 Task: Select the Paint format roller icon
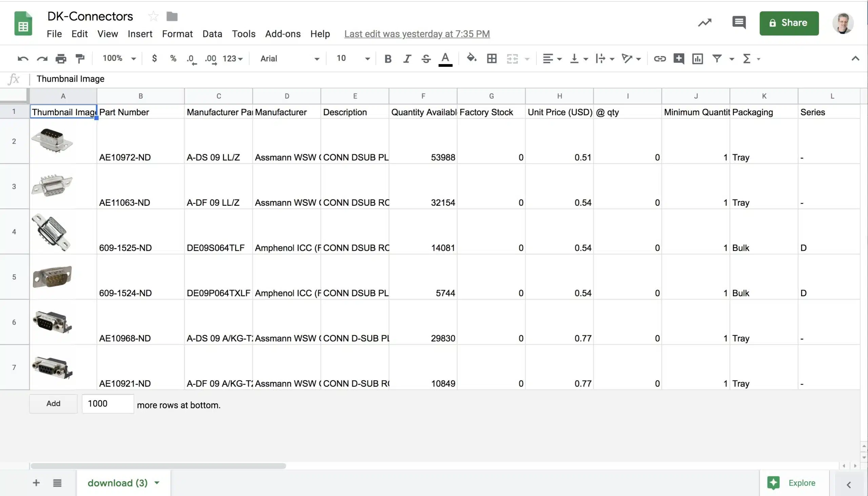(x=80, y=59)
